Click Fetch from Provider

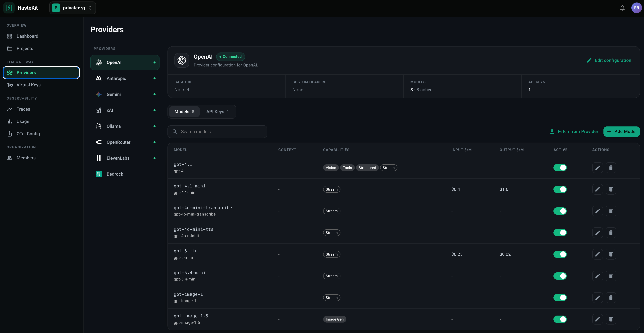(x=574, y=131)
